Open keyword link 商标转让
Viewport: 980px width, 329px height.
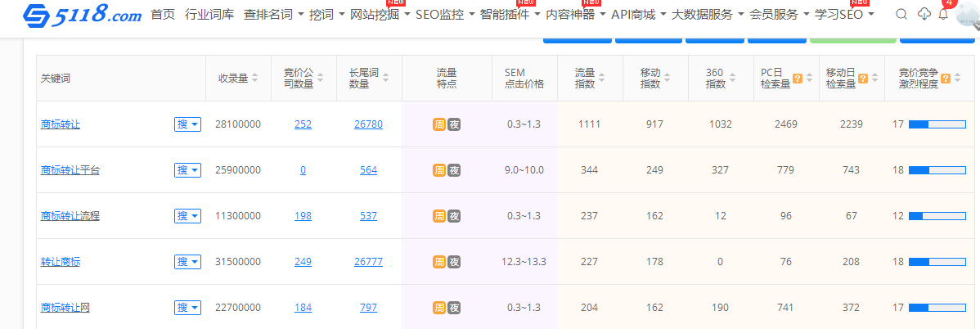tap(60, 124)
